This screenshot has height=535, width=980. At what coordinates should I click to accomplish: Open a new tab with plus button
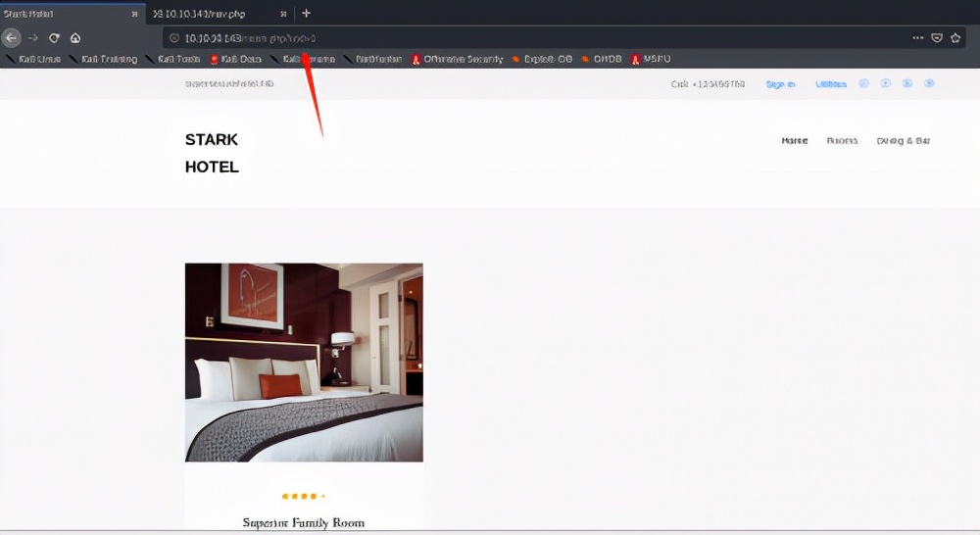(306, 13)
